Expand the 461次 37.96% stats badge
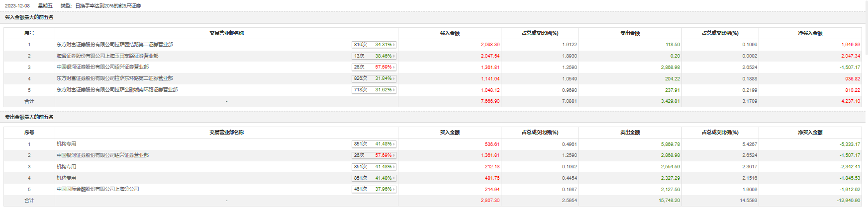The height and width of the screenshot is (209, 868). pyautogui.click(x=374, y=189)
